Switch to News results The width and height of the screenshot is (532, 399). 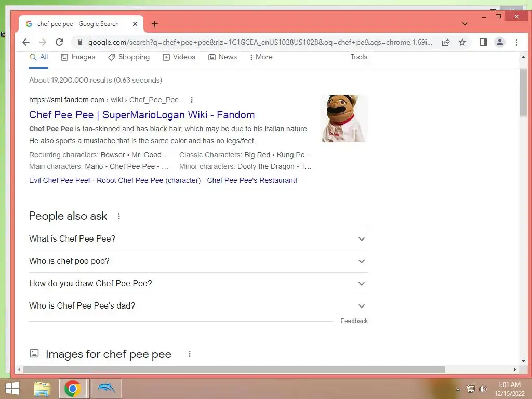click(222, 57)
